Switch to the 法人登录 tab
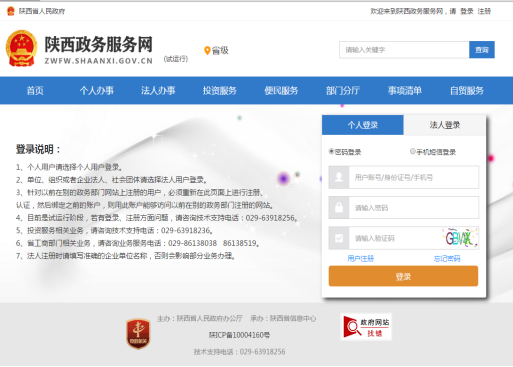The height and width of the screenshot is (367, 513). click(444, 125)
